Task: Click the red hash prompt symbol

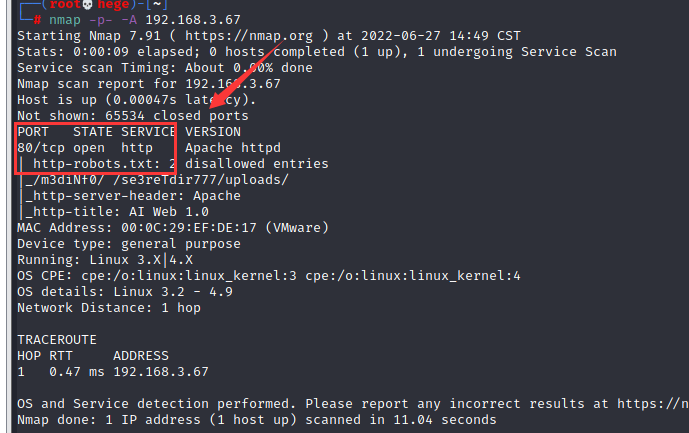Action: pos(37,20)
